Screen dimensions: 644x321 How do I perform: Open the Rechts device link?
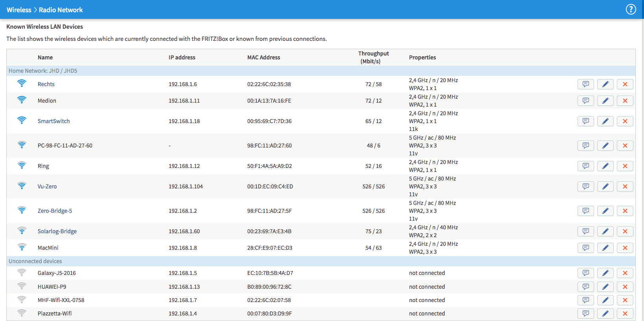(x=46, y=84)
